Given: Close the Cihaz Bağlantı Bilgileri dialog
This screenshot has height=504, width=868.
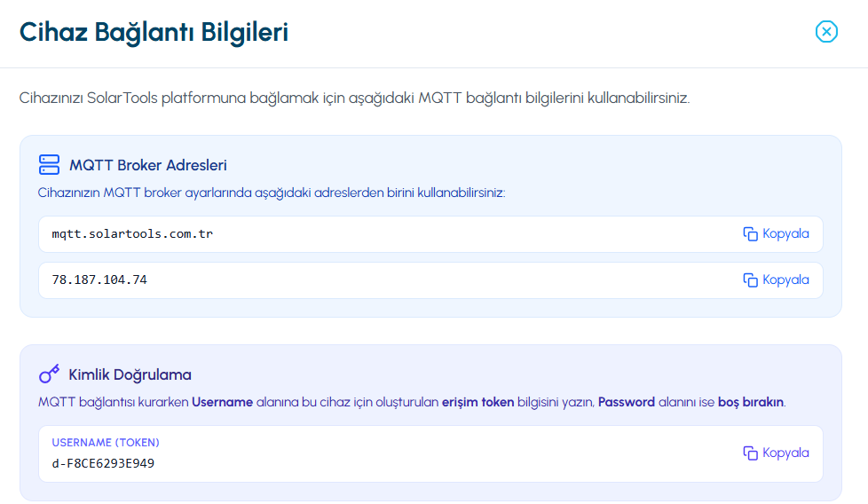Looking at the screenshot, I should tap(826, 32).
